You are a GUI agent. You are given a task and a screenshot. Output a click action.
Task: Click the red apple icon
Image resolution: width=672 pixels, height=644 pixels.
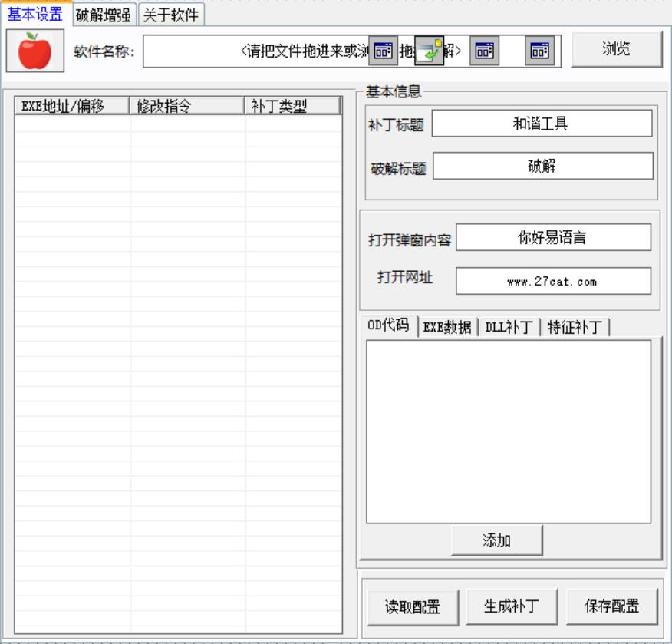(x=35, y=51)
